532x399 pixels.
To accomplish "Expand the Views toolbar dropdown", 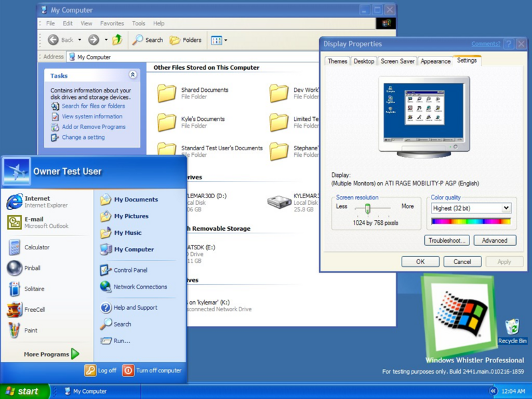I will click(219, 41).
